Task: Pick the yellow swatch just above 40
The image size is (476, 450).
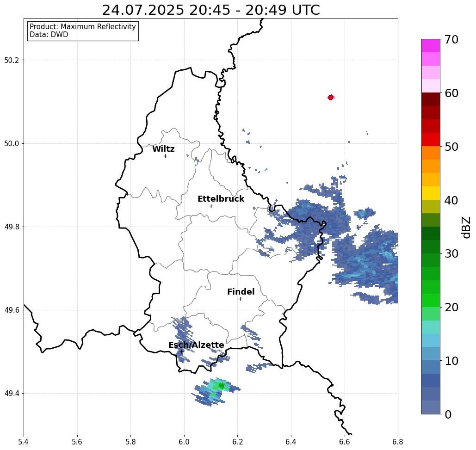Action: (431, 193)
